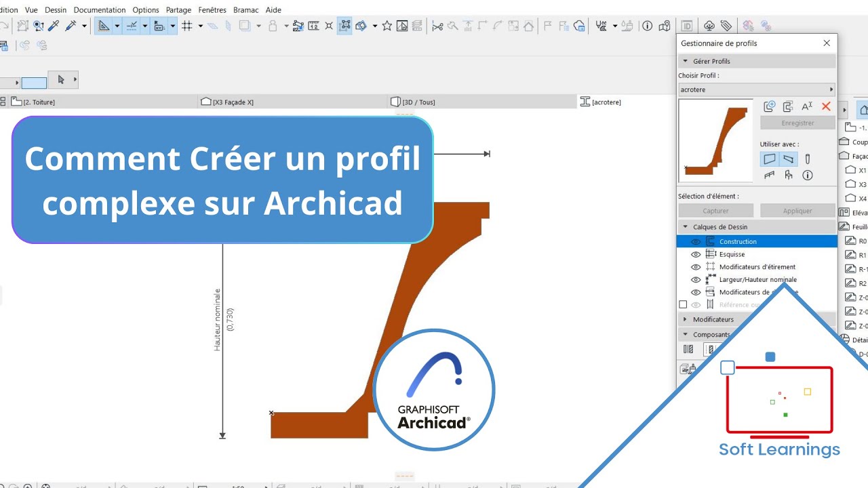This screenshot has height=488, width=868.
Task: Toggle use with Column icon
Action: pos(808,159)
